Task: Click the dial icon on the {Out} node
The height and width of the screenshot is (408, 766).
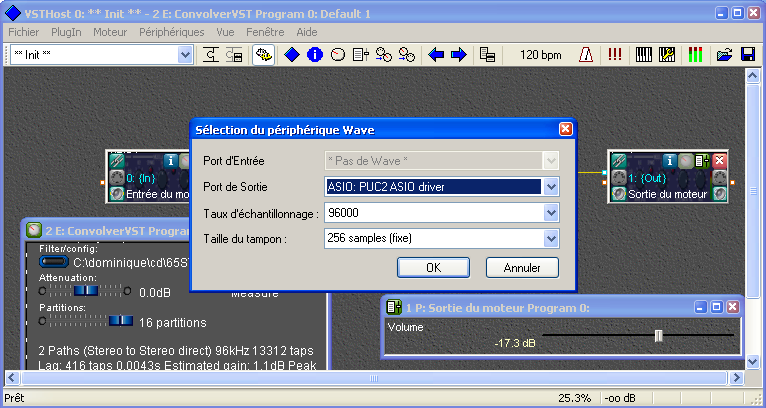Action: [x=686, y=161]
